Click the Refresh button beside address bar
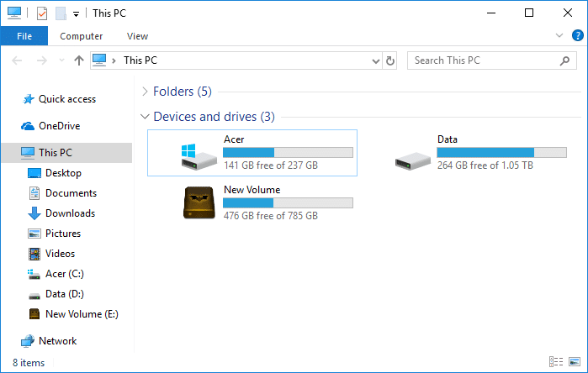 point(390,60)
